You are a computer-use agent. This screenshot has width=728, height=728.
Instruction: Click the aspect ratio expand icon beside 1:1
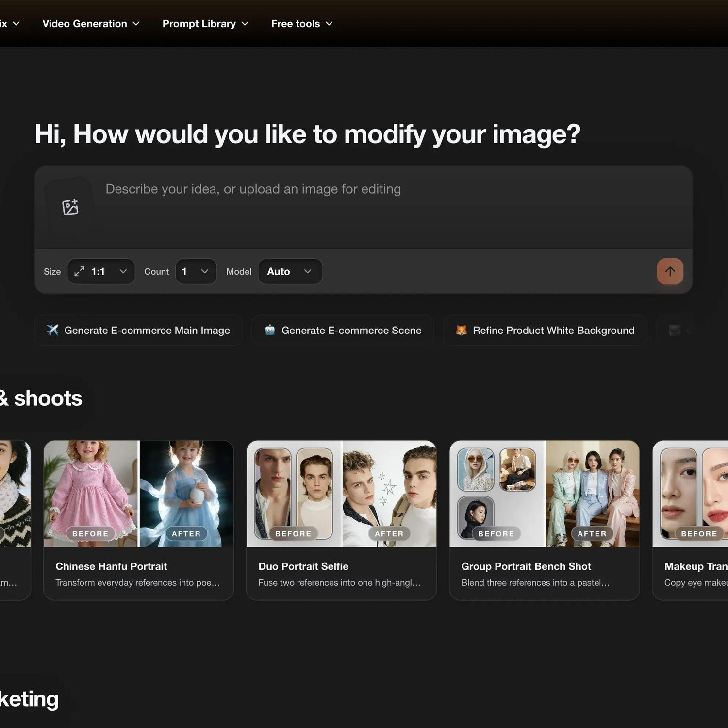point(79,271)
